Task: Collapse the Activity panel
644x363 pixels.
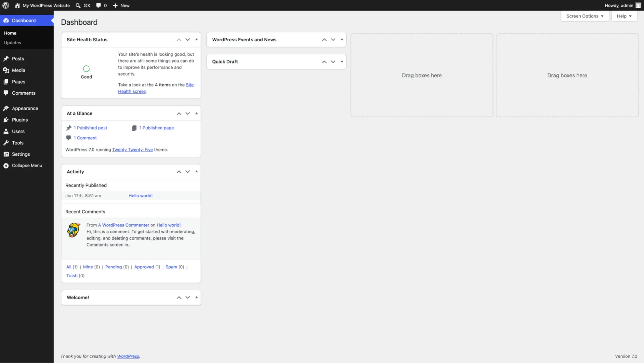Action: coord(197,172)
